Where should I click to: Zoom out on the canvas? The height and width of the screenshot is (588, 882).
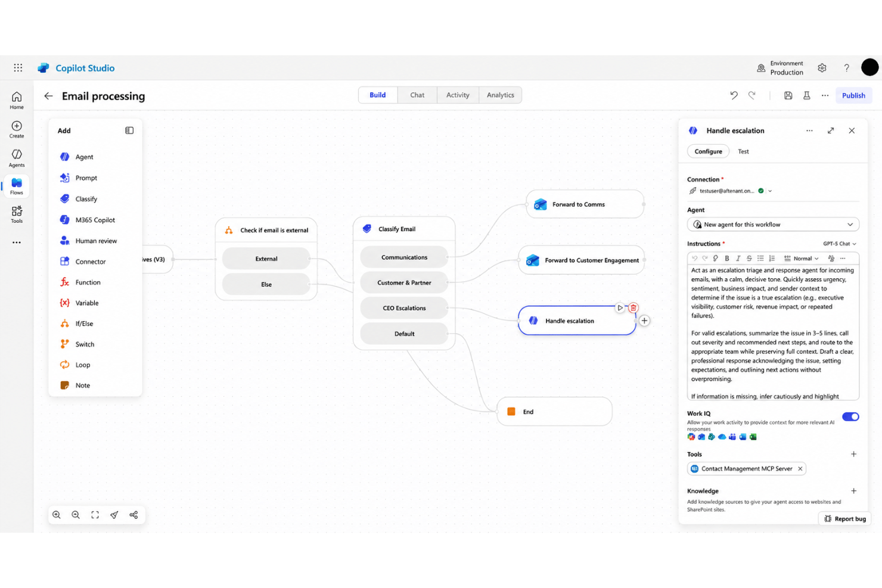[x=76, y=515]
